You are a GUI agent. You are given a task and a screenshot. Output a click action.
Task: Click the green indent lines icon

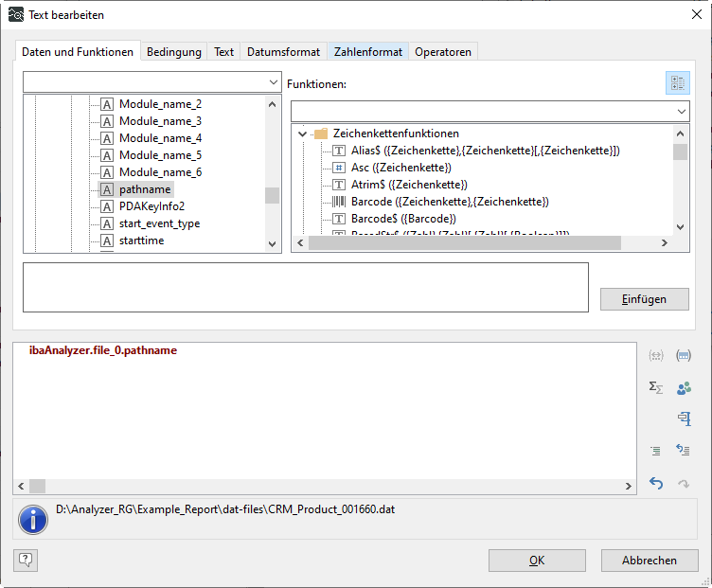[655, 451]
